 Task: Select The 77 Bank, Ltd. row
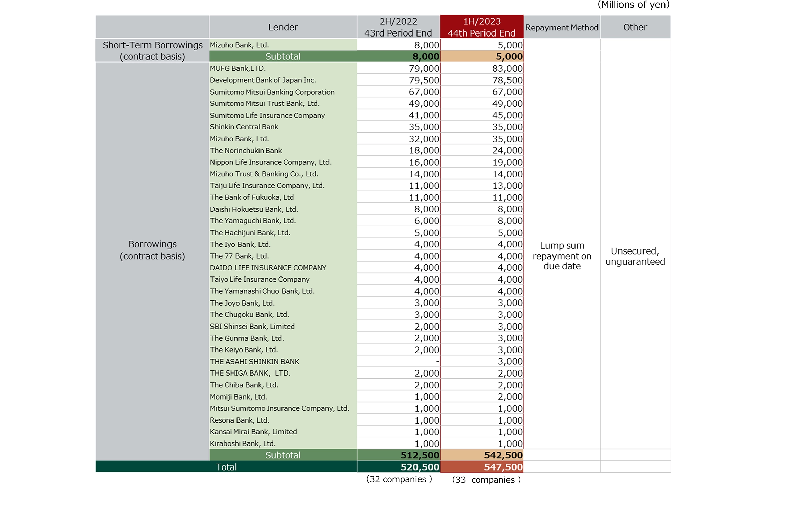366,256
